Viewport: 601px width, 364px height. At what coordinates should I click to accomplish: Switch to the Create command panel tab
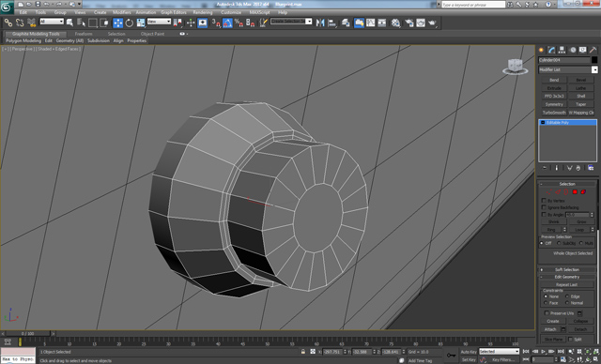[541, 50]
